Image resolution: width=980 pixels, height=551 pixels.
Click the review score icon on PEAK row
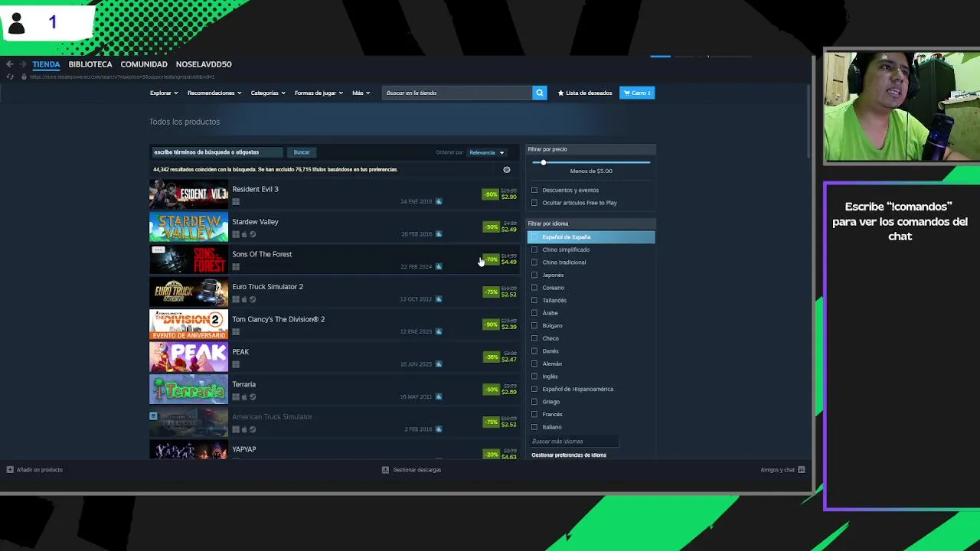pyautogui.click(x=439, y=364)
